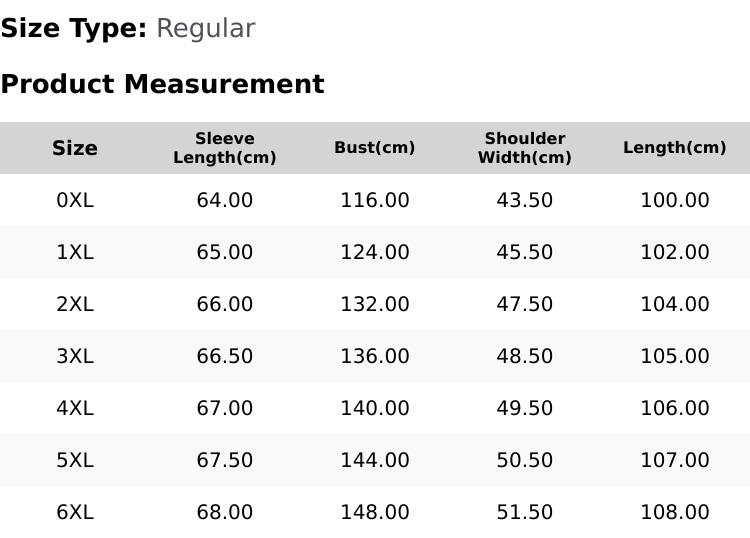Select the 5XL size row label
Viewport: 750px width, 538px height.
[75, 461]
